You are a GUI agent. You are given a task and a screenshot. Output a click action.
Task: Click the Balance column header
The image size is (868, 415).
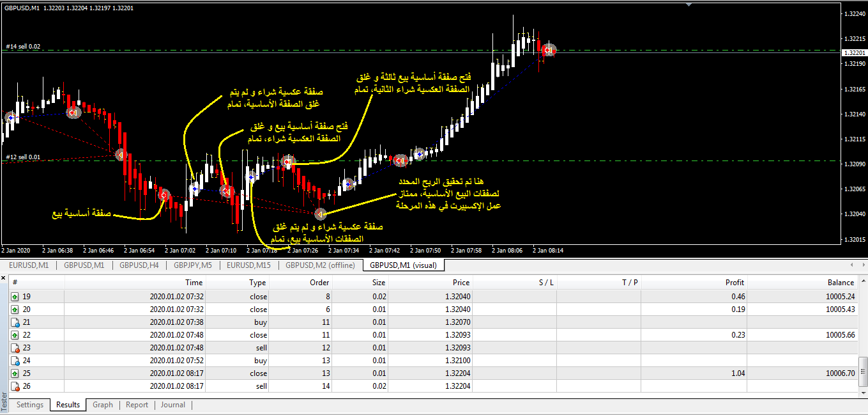840,282
